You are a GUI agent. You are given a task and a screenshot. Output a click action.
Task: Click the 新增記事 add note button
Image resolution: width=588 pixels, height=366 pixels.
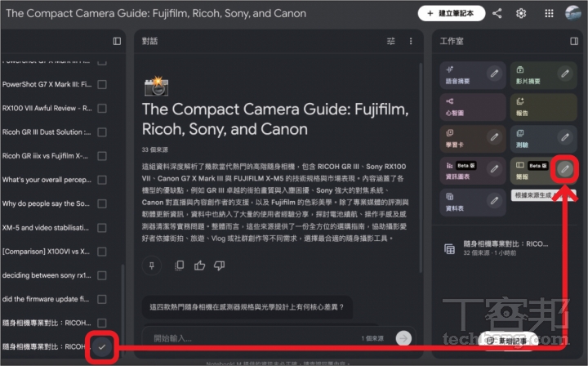[x=507, y=341]
